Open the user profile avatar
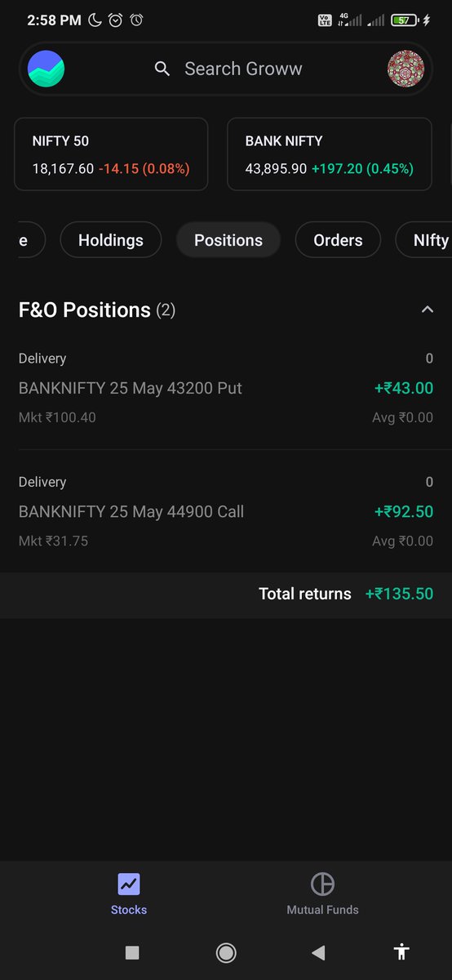This screenshot has height=980, width=452. 405,69
